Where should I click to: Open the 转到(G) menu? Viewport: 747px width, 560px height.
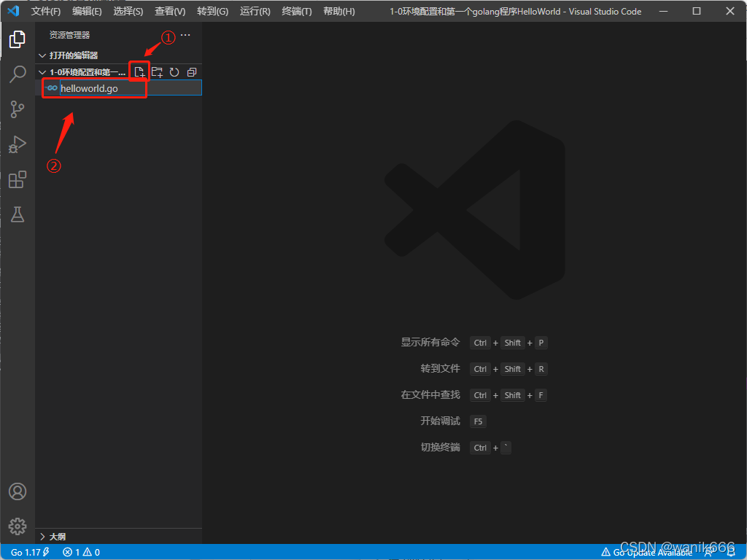(212, 11)
